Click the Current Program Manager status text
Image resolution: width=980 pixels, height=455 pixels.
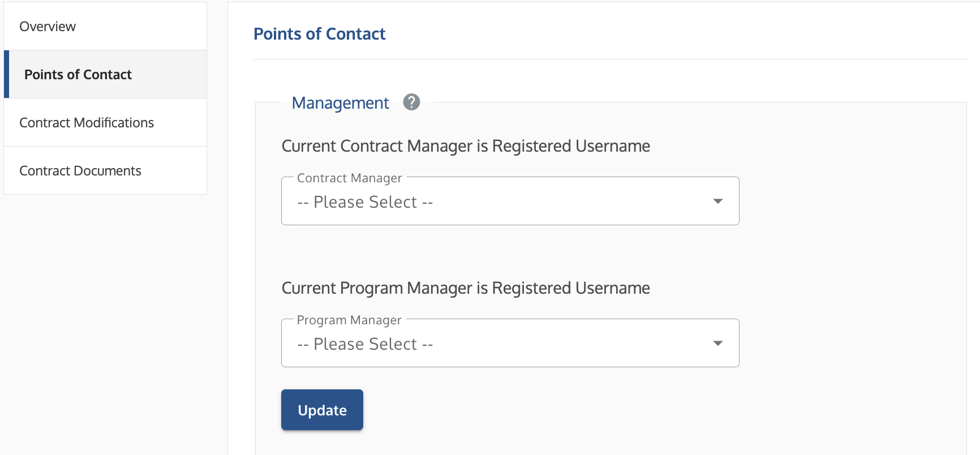click(466, 288)
